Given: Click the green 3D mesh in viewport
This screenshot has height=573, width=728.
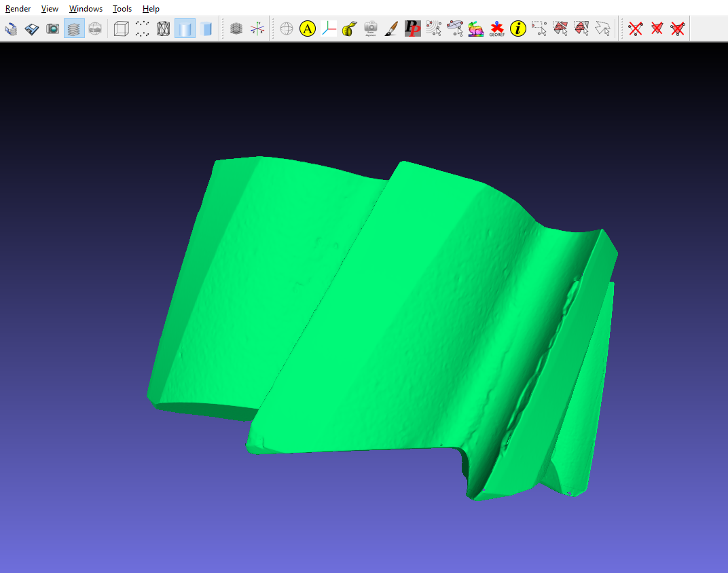Looking at the screenshot, I should click(x=380, y=306).
